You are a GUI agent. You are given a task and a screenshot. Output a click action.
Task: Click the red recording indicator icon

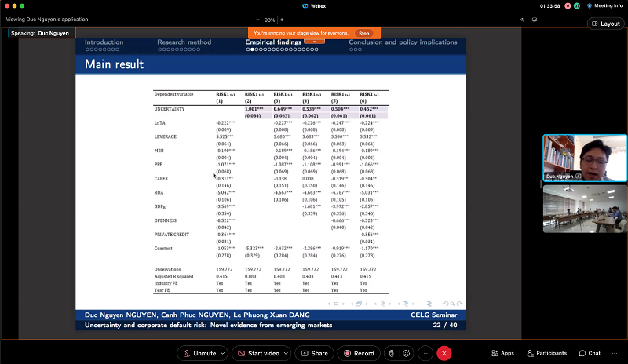568,6
